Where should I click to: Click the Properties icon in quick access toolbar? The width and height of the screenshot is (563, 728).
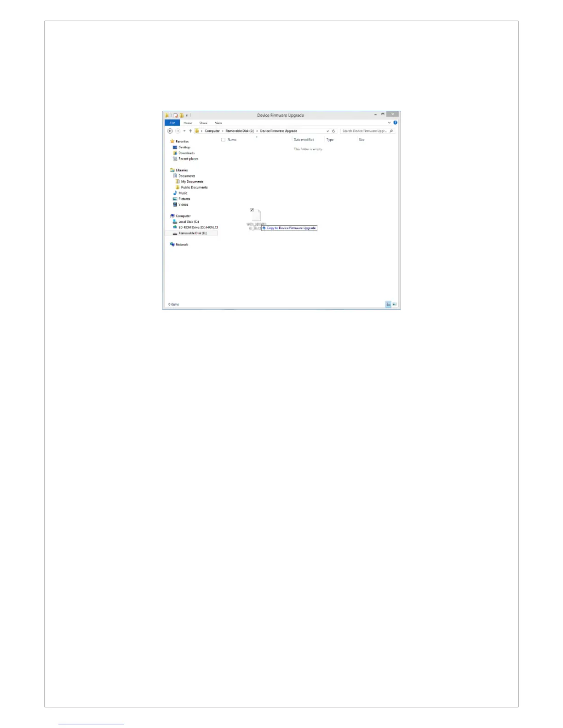point(176,115)
